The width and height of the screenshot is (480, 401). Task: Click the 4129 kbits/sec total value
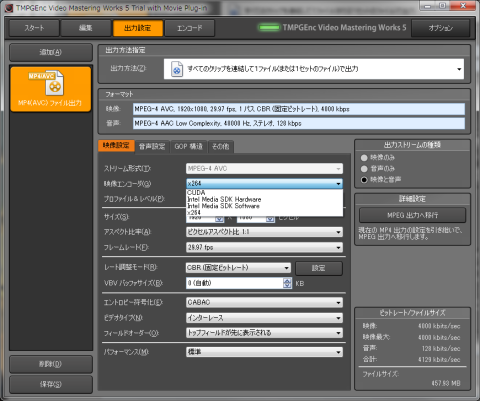(439, 360)
